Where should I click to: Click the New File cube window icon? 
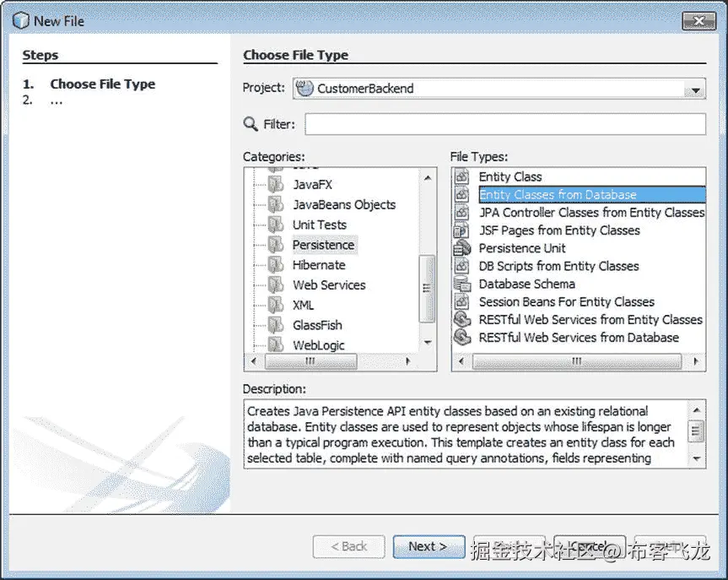20,20
